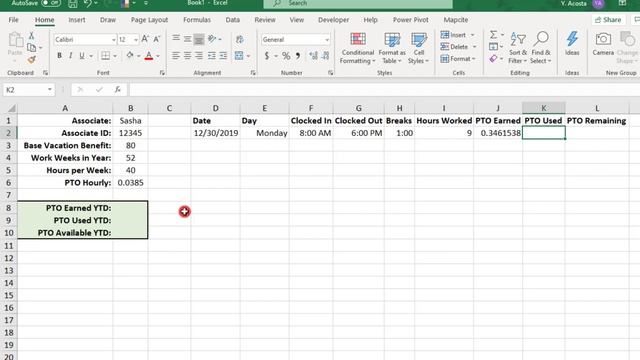Open the Format cells button
This screenshot has height=360, width=640.
click(x=458, y=59)
